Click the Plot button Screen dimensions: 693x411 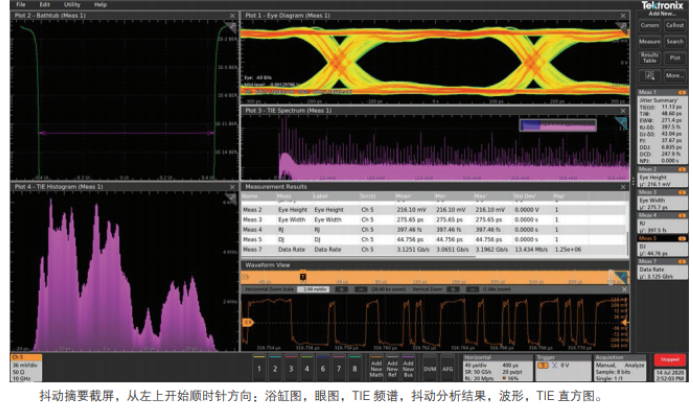click(x=674, y=57)
